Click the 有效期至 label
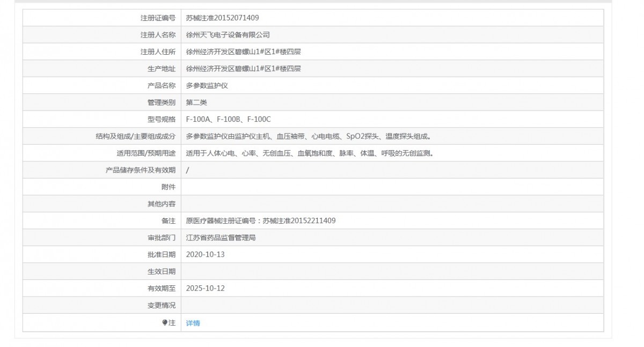 162,288
